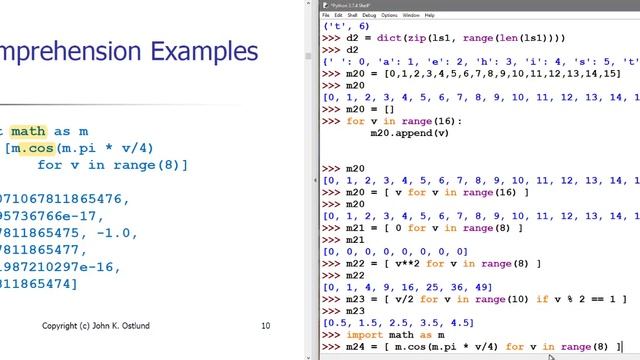Click 'for v in range(8)]' on slide
This screenshot has width=640, height=360.
[113, 165]
